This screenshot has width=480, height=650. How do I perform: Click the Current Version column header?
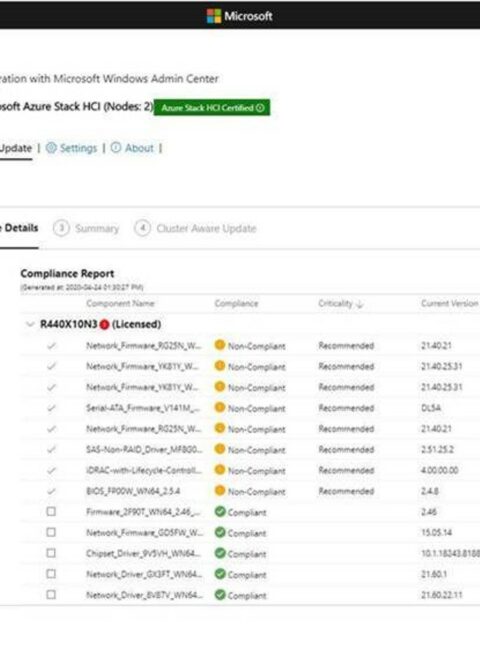click(x=450, y=303)
